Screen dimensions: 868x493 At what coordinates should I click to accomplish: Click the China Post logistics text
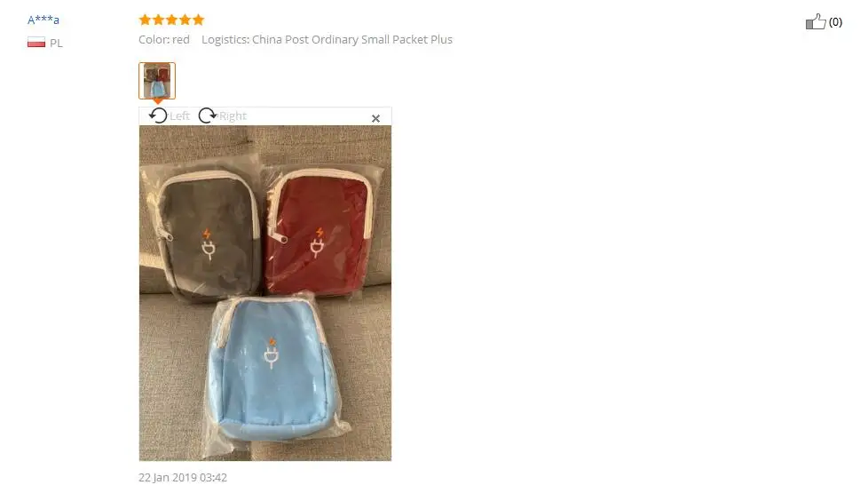pyautogui.click(x=327, y=39)
